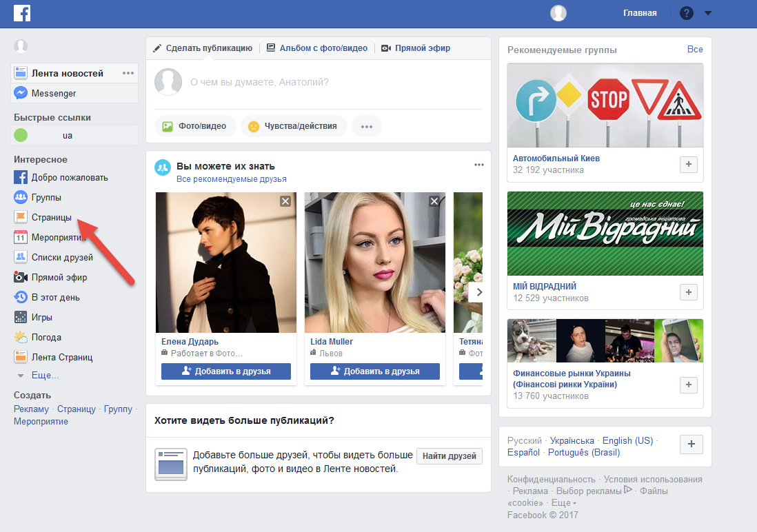Viewport: 757px width, 532px height.
Task: Dismiss Lida Muller suggestion with X
Action: (434, 201)
